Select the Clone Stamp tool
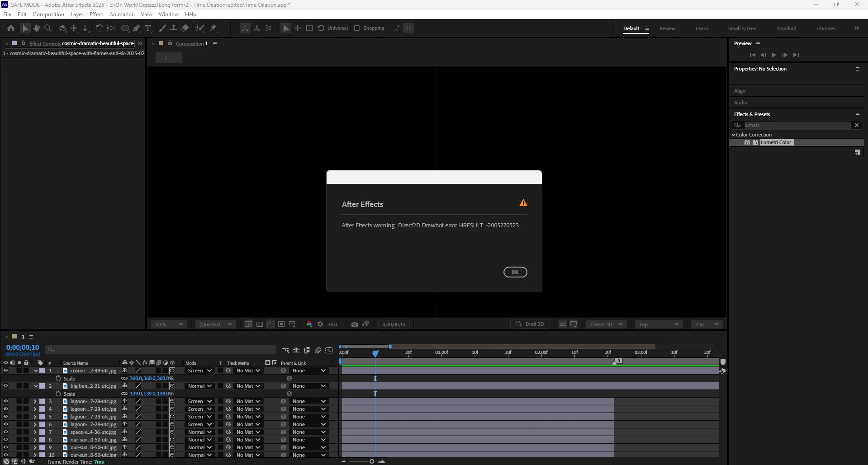868x465 pixels. coord(173,28)
